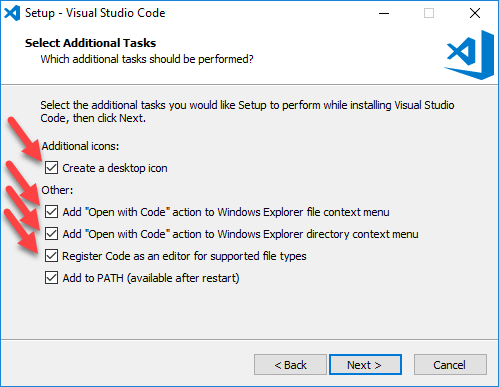This screenshot has width=499, height=387.
Task: Close the Setup window with X
Action: tap(475, 13)
